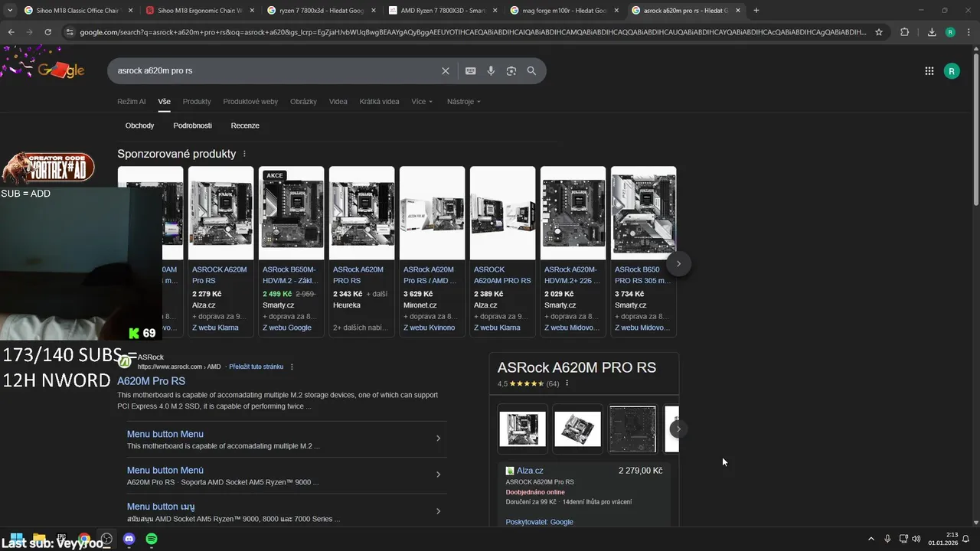Clear the search box with X icon

tap(446, 70)
